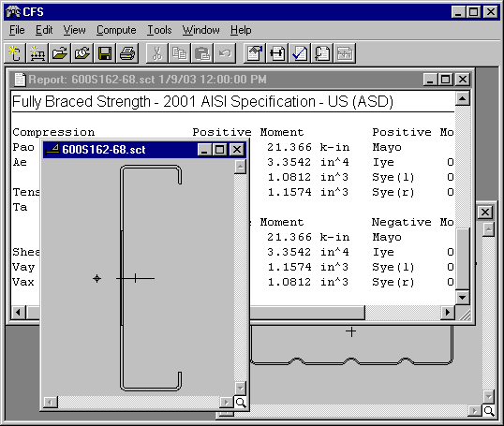Viewport: 504px width, 426px height.
Task: Open the report page toolbar icon
Action: tap(322, 53)
